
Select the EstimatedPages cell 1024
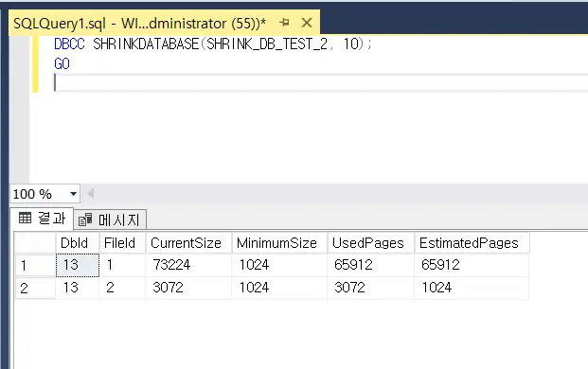click(x=472, y=288)
